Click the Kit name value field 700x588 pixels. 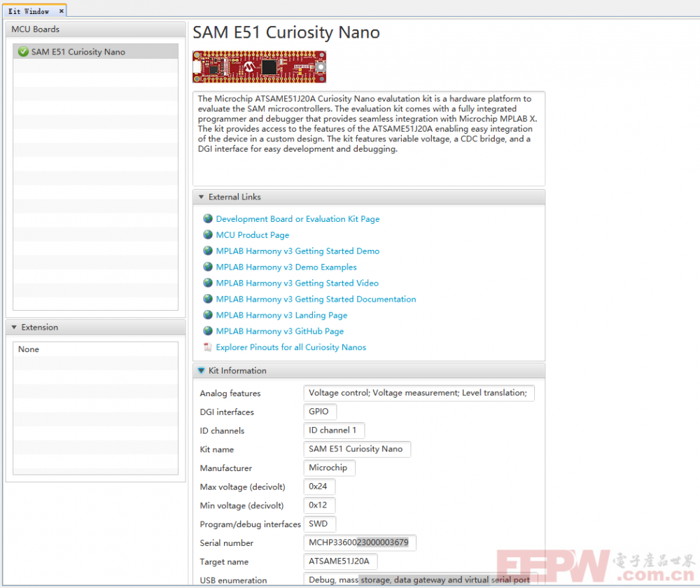[357, 449]
